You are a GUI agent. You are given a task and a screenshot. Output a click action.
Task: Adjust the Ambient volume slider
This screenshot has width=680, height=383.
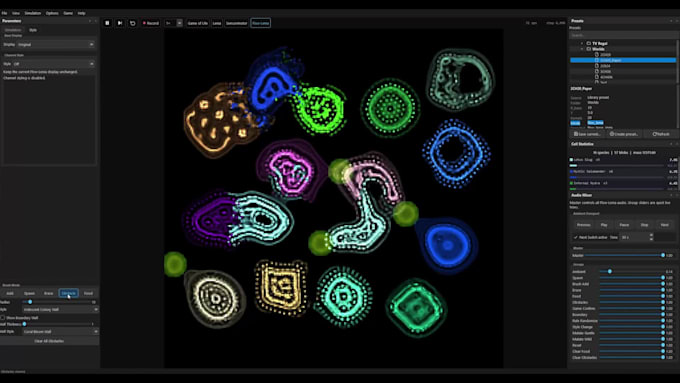pyautogui.click(x=631, y=272)
